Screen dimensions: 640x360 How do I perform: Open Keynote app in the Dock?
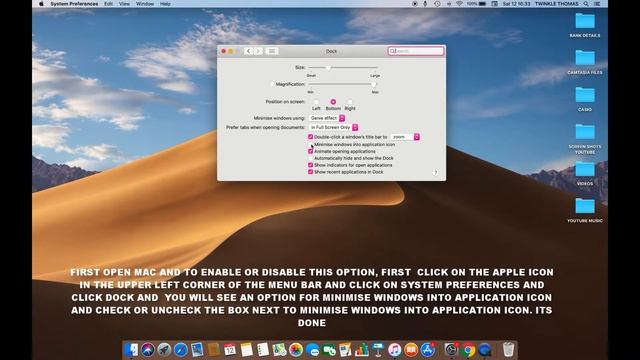coord(378,350)
